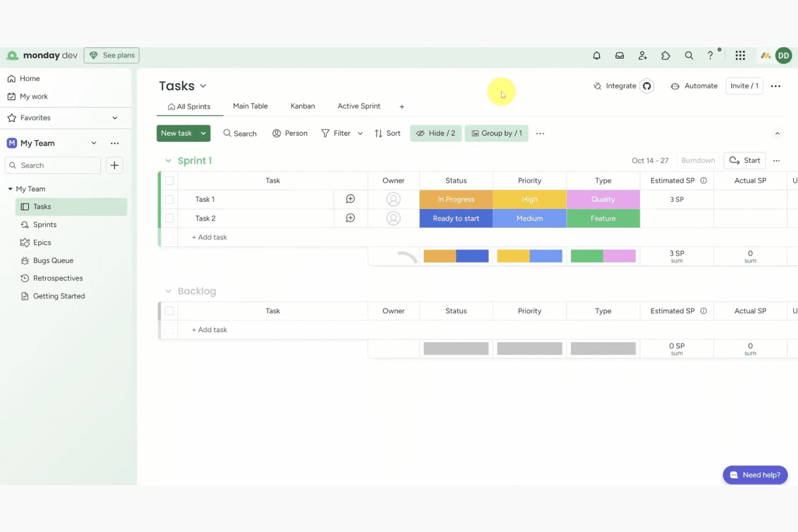Open conversation icon for Task 1

(350, 199)
